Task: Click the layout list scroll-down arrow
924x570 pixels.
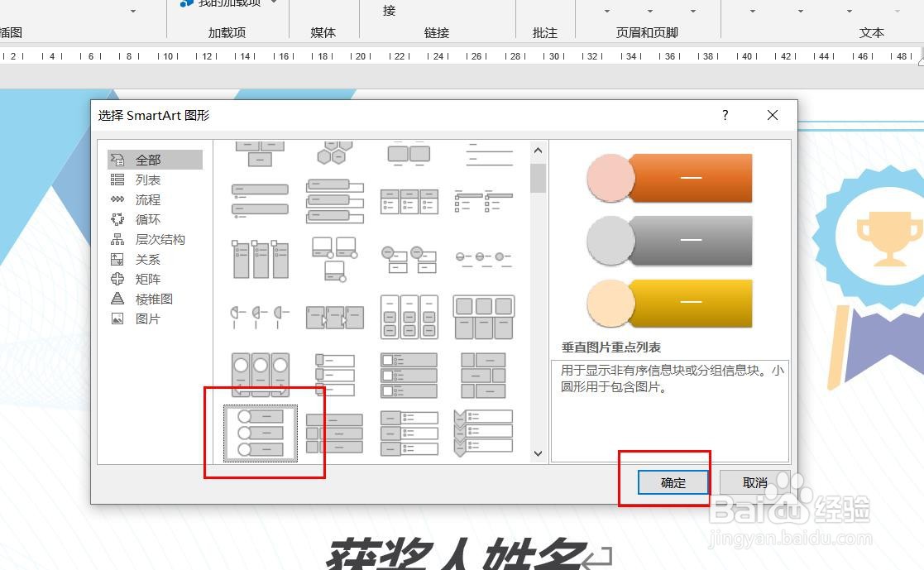Action: click(x=538, y=453)
